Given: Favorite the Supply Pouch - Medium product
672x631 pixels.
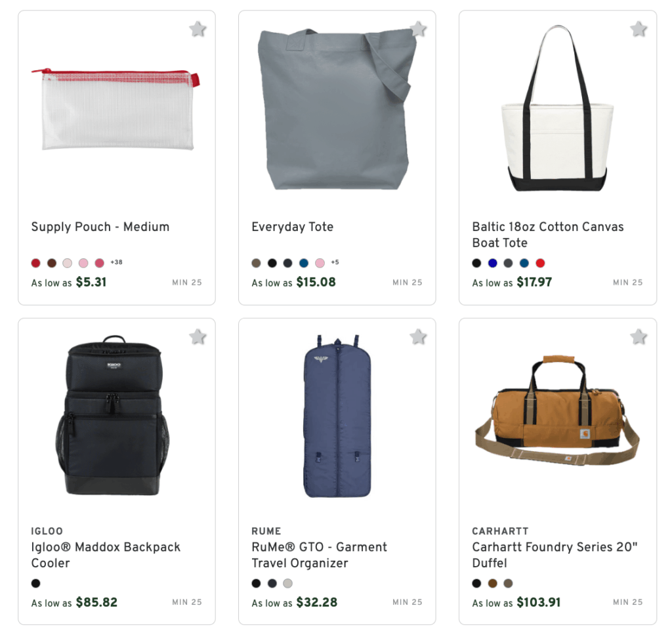Looking at the screenshot, I should (x=198, y=29).
